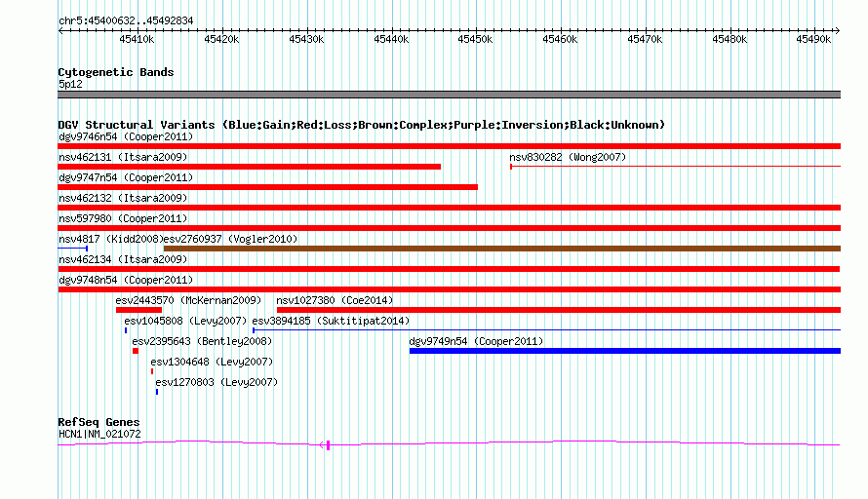Click the esv1270803 (Levy2007) label
The width and height of the screenshot is (868, 499).
coord(217,382)
